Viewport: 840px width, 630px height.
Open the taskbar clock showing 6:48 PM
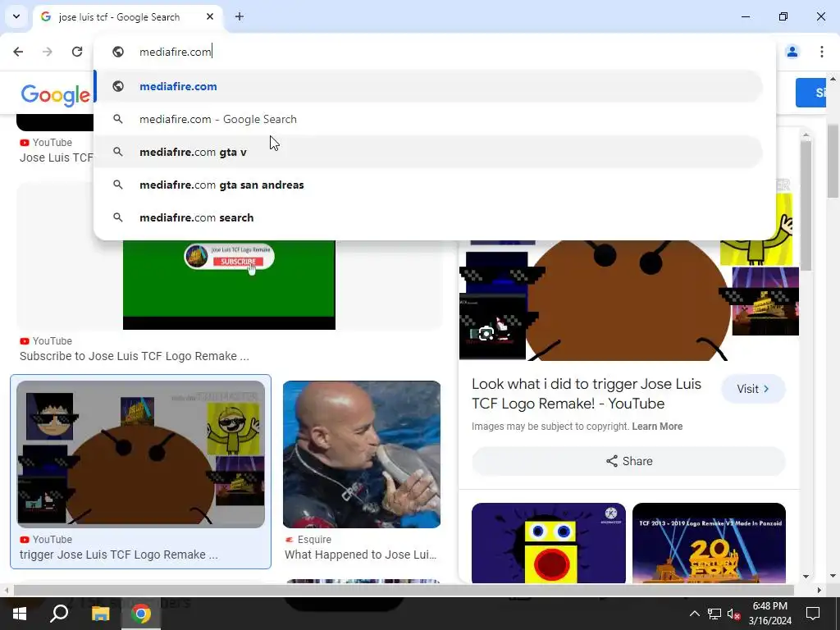(769, 614)
